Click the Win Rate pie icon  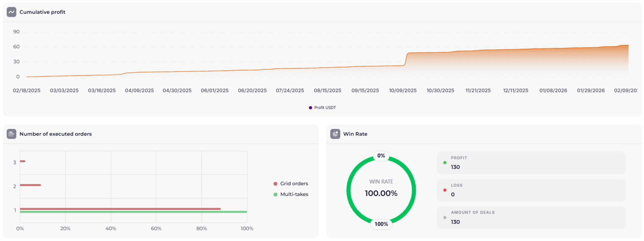coord(335,134)
